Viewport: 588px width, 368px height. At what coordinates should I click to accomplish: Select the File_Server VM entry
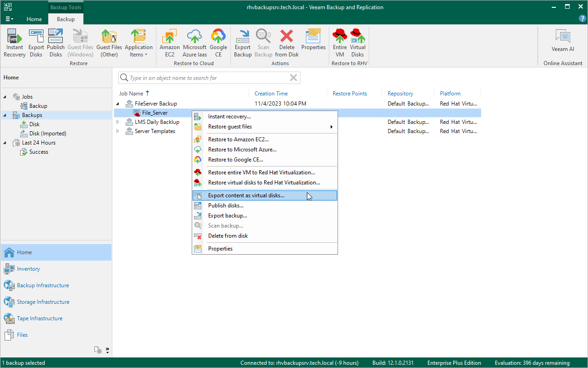pyautogui.click(x=155, y=113)
